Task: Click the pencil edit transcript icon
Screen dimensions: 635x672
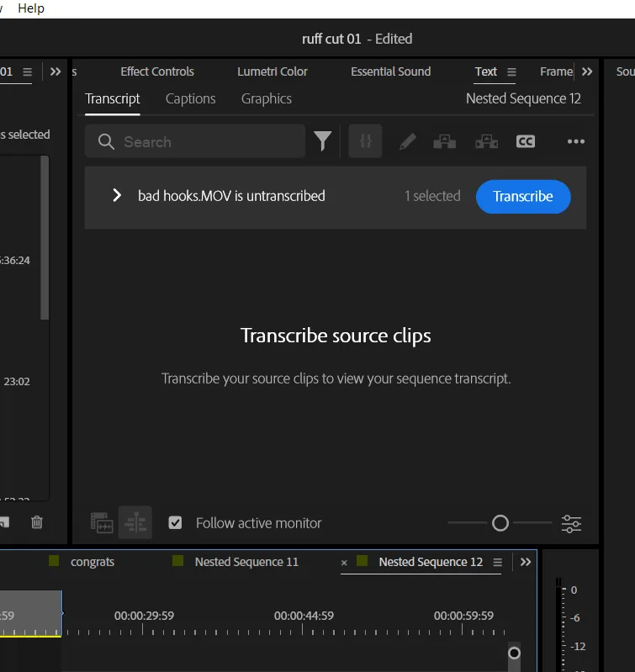Action: pos(407,141)
